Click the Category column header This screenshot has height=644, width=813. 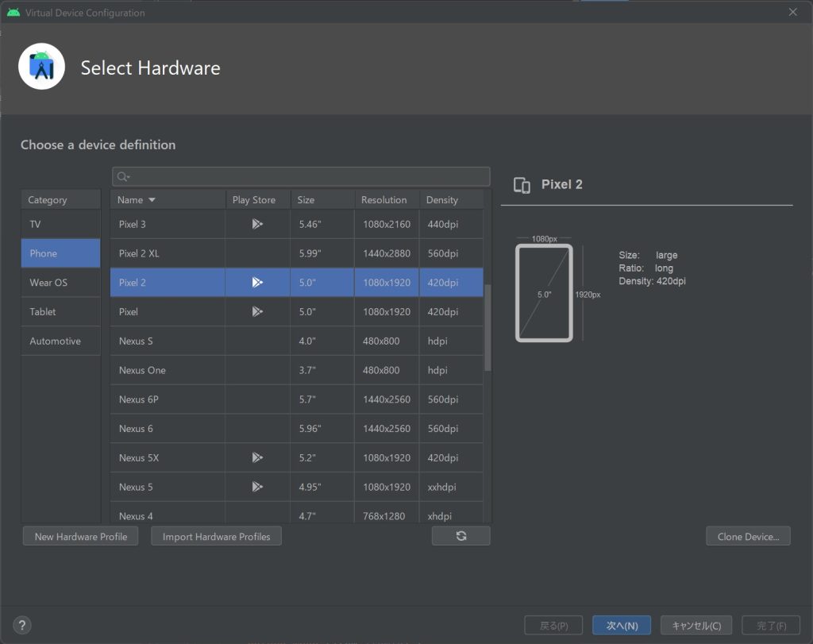60,199
